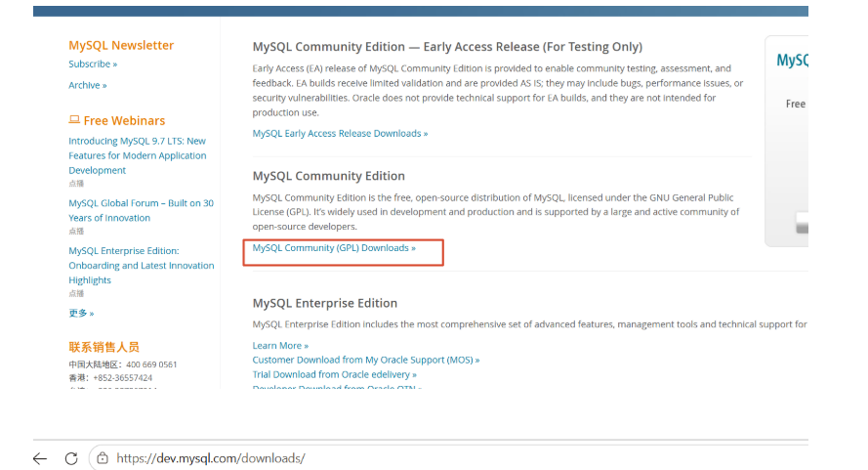Open the Introducing MySQL 9.7 LTS webinar
The image size is (868, 470).
click(138, 155)
